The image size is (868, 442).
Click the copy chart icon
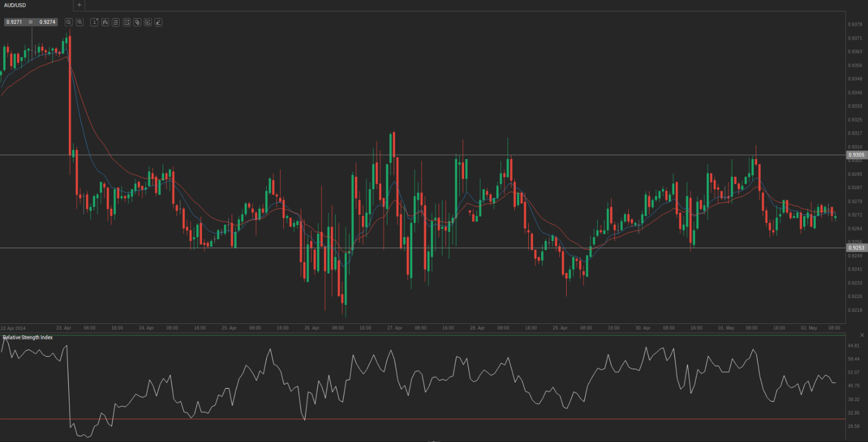[x=137, y=22]
